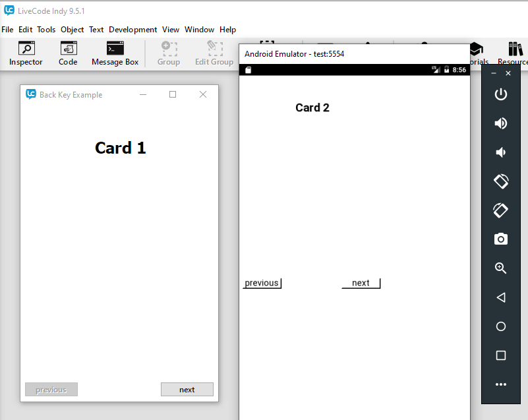
Task: Open the File menu
Action: click(x=7, y=30)
